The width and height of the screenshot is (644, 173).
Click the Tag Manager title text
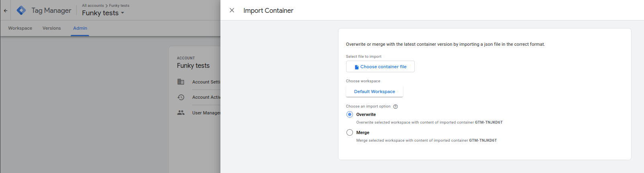click(x=51, y=10)
